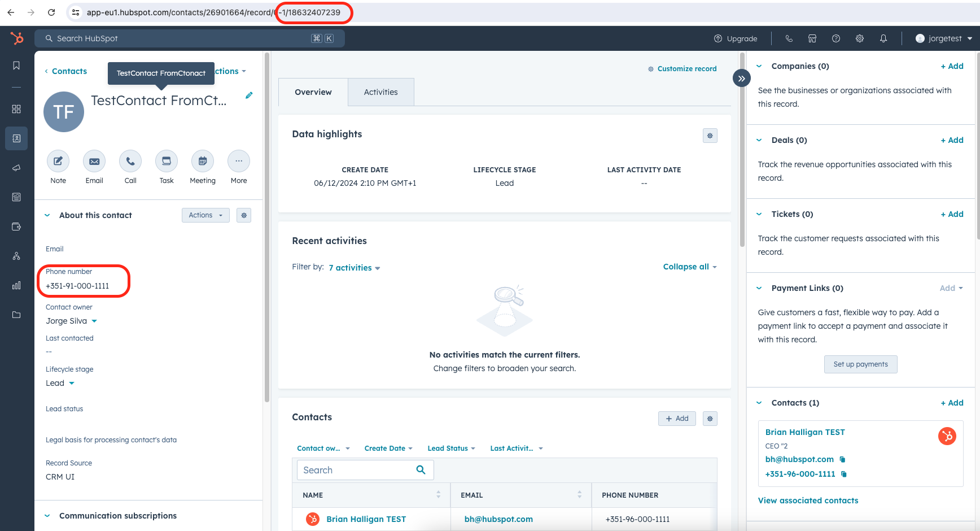Open the Automations workflow icon in sidebar
This screenshot has width=980, height=531.
16,256
